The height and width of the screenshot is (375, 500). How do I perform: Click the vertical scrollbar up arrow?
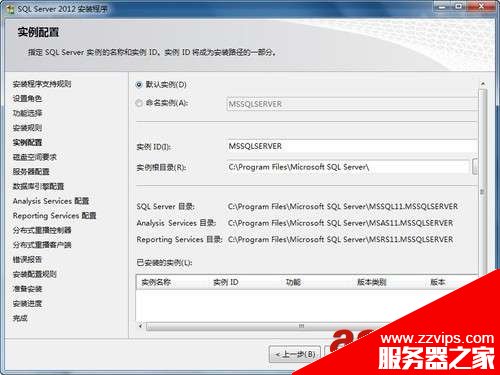[483, 84]
